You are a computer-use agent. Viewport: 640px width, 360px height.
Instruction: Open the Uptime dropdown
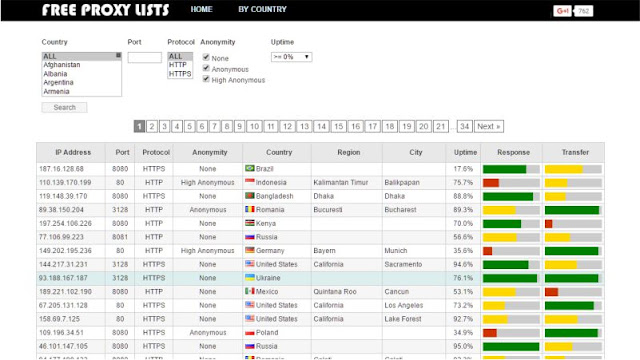[x=291, y=57]
